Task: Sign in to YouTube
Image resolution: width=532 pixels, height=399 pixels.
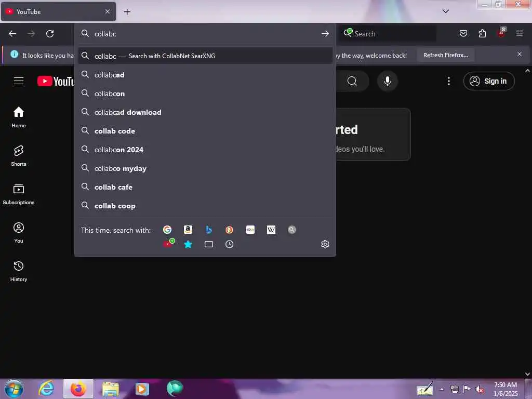Action: click(489, 81)
